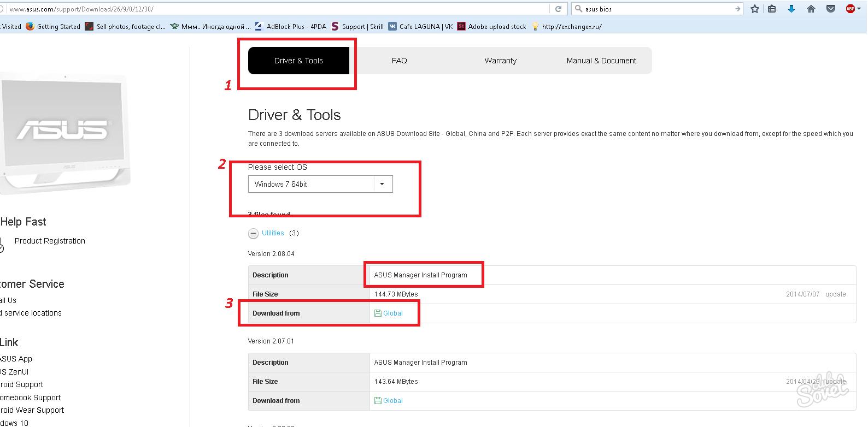Image resolution: width=868 pixels, height=427 pixels.
Task: Download version 2.07.01 from Global link
Action: [x=392, y=401]
